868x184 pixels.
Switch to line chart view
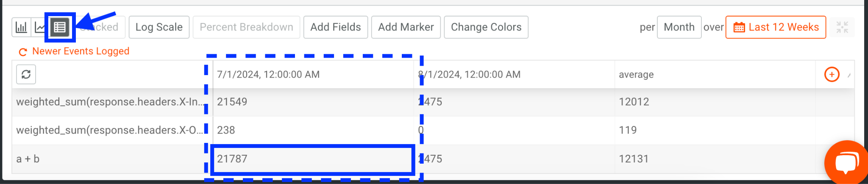(x=40, y=28)
